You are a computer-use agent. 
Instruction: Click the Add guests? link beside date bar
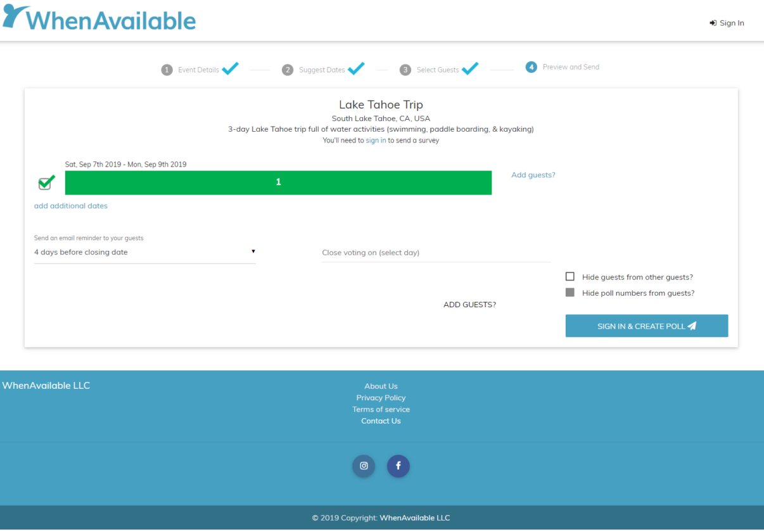tap(533, 175)
